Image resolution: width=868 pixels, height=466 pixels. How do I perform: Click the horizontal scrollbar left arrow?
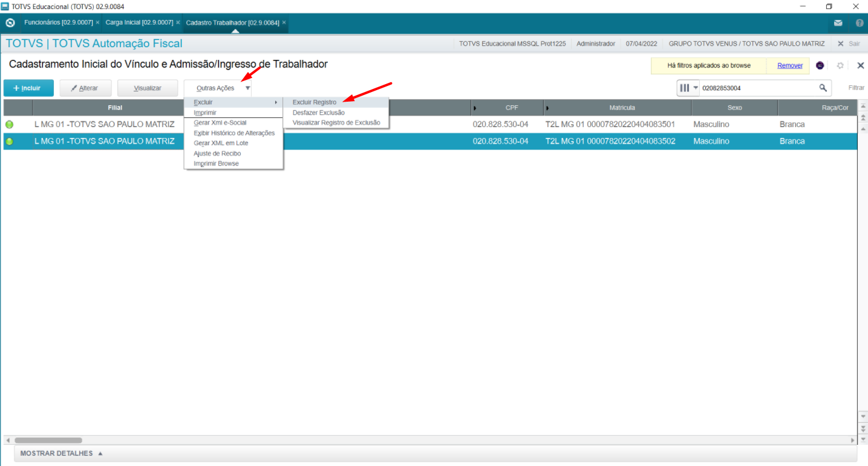(8, 441)
